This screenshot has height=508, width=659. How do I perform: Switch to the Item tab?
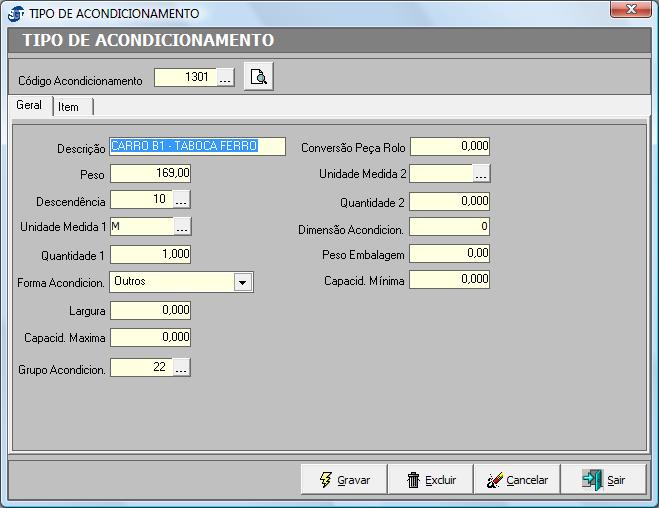(x=69, y=107)
